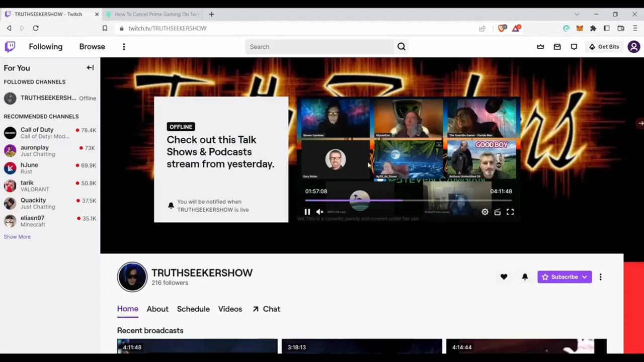Open the 4:11:48 recent broadcast thumbnail
This screenshot has height=362, width=644.
tap(197, 346)
